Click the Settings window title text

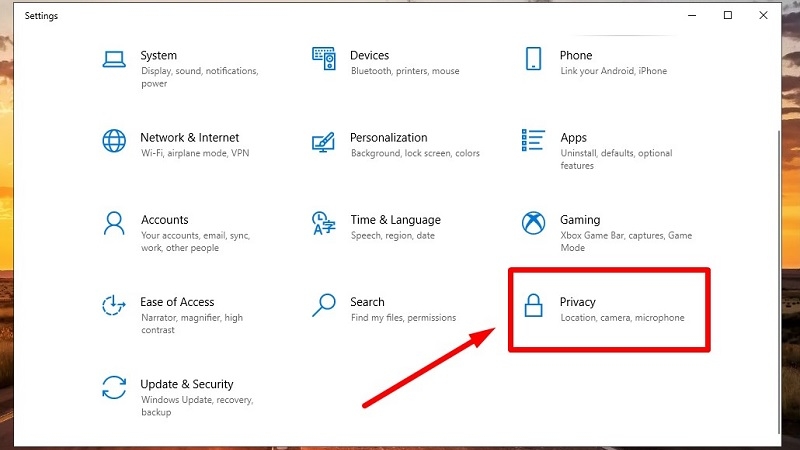click(x=41, y=16)
